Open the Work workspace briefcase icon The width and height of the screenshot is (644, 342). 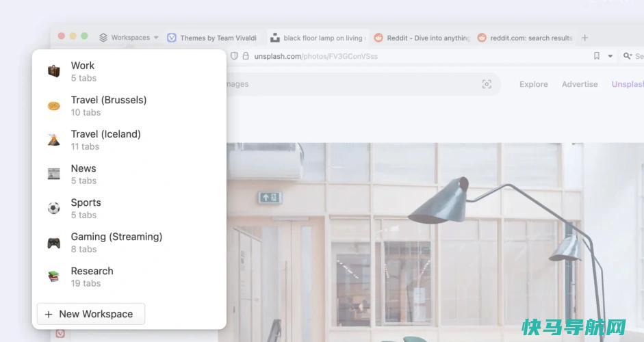(54, 71)
